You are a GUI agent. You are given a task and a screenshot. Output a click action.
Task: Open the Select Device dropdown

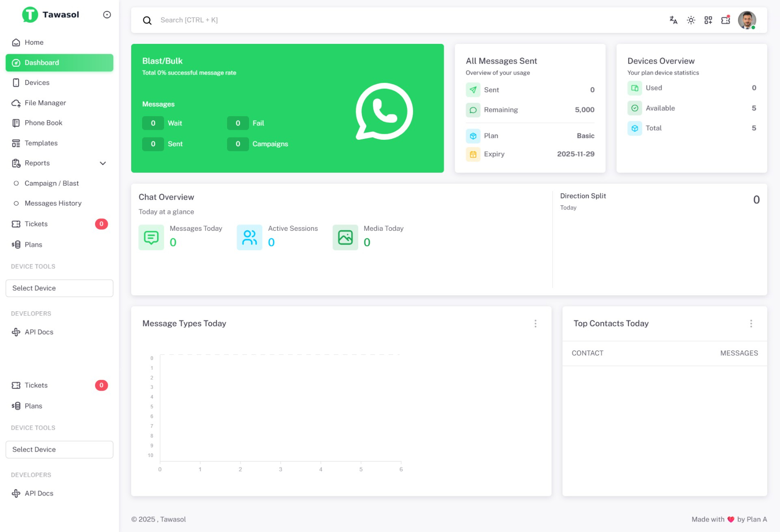click(x=59, y=288)
